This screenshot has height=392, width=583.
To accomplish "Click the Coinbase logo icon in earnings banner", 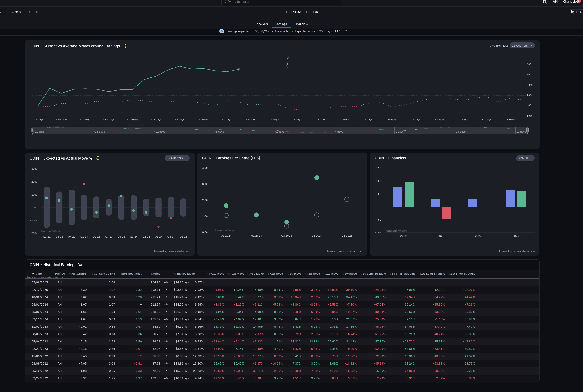I will (x=222, y=31).
